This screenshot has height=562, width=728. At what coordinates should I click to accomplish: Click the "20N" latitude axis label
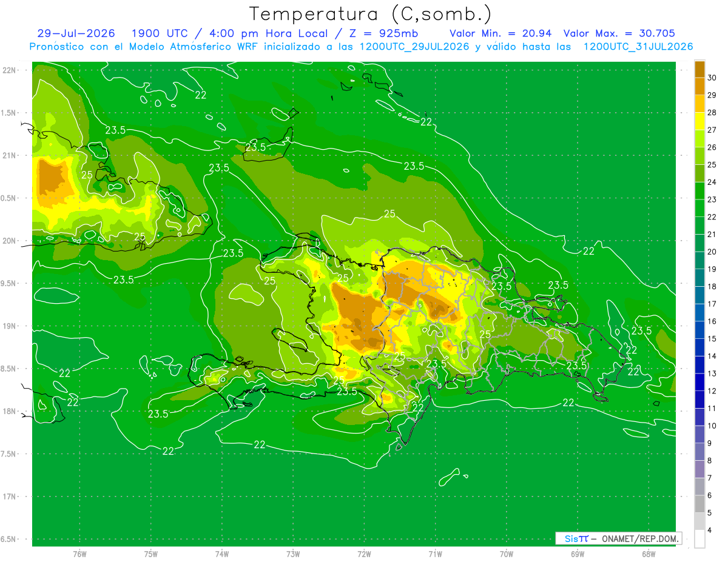pos(10,241)
